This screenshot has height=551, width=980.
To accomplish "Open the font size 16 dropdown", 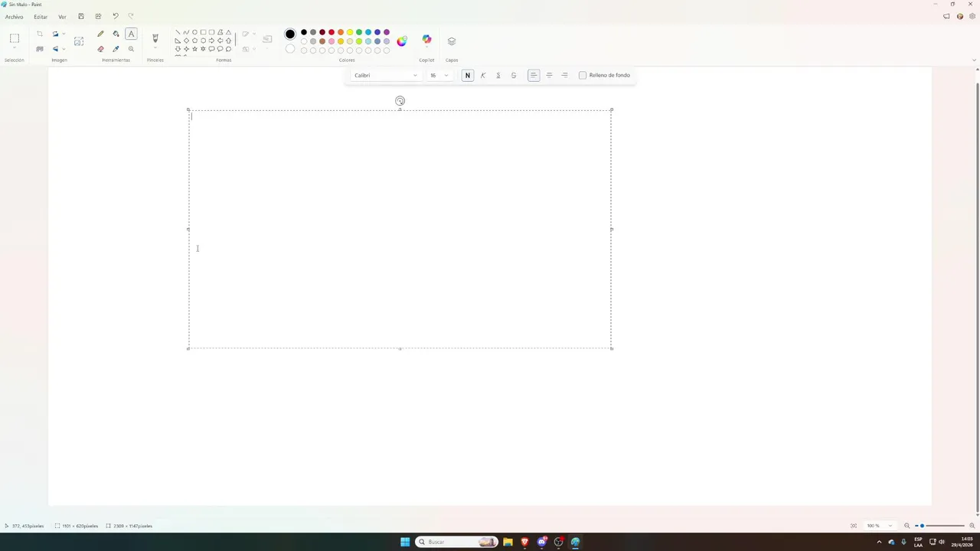I will click(439, 75).
